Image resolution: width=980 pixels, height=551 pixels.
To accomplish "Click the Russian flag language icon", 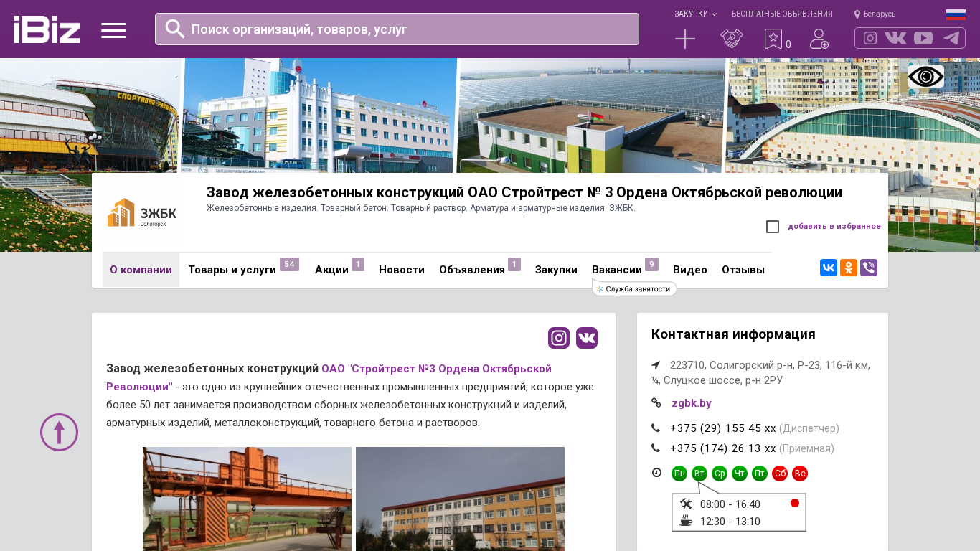I will pos(956,14).
